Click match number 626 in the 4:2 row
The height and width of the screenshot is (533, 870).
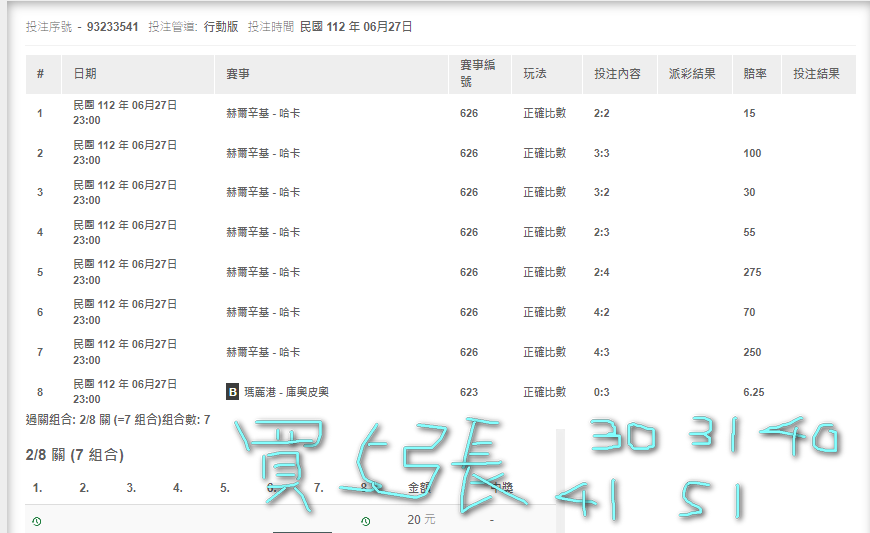(469, 312)
